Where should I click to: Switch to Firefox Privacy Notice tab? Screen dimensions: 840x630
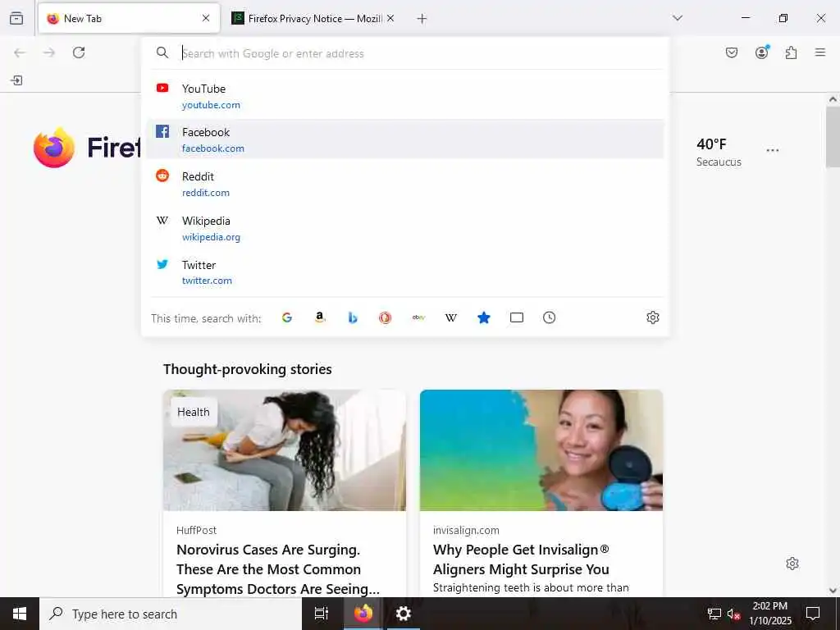313,18
